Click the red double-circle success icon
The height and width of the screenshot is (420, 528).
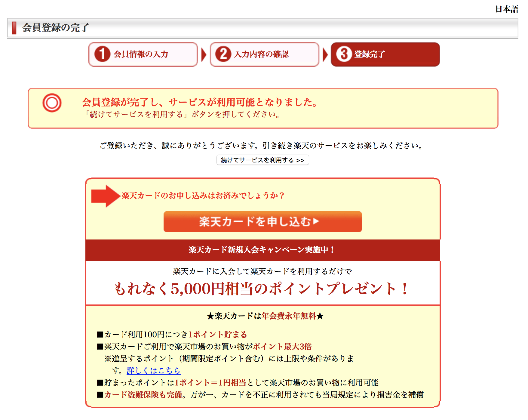point(52,103)
